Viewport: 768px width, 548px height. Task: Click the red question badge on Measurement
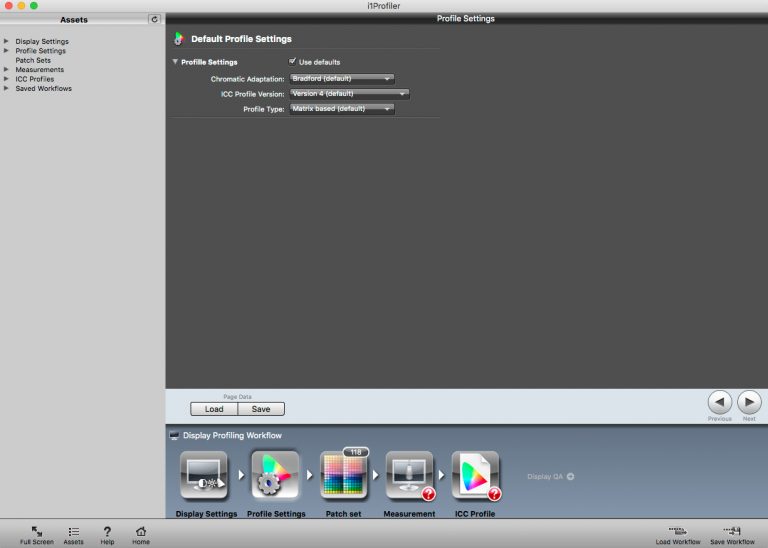pos(428,494)
